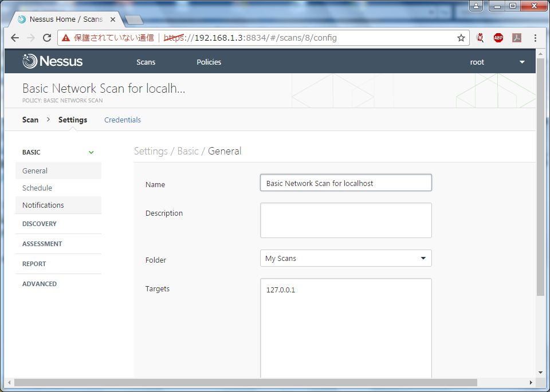Image resolution: width=550 pixels, height=392 pixels.
Task: Close the Nessus Home browser tab
Action: pyautogui.click(x=113, y=19)
